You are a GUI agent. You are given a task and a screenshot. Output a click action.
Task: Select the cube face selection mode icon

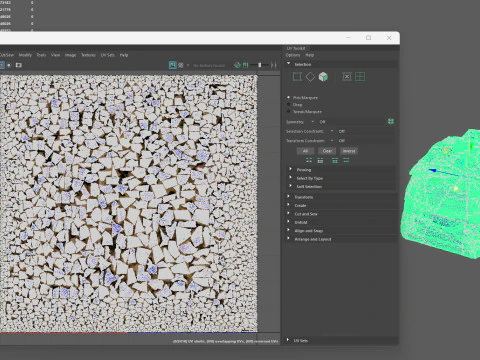click(323, 77)
